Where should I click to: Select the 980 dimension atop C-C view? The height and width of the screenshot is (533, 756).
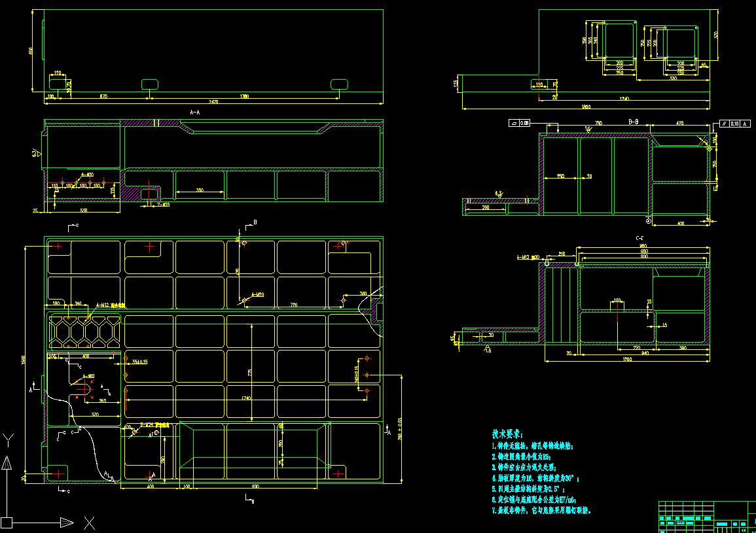pos(643,246)
